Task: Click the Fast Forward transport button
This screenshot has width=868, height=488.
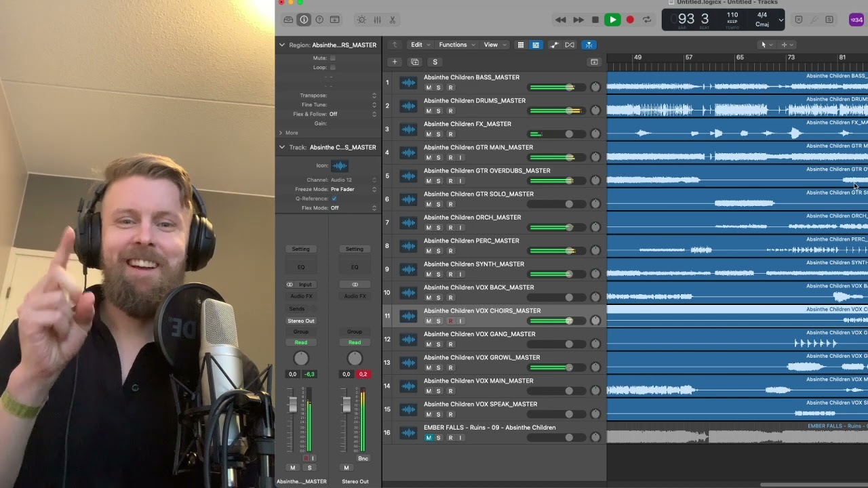Action: coord(578,20)
